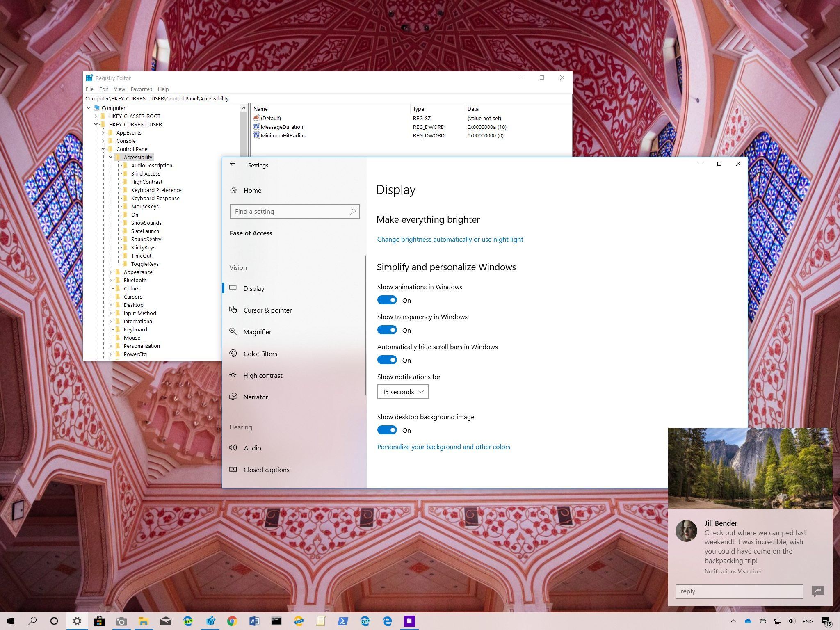The width and height of the screenshot is (840, 630).
Task: Click the reply text field in notification
Action: (x=739, y=591)
